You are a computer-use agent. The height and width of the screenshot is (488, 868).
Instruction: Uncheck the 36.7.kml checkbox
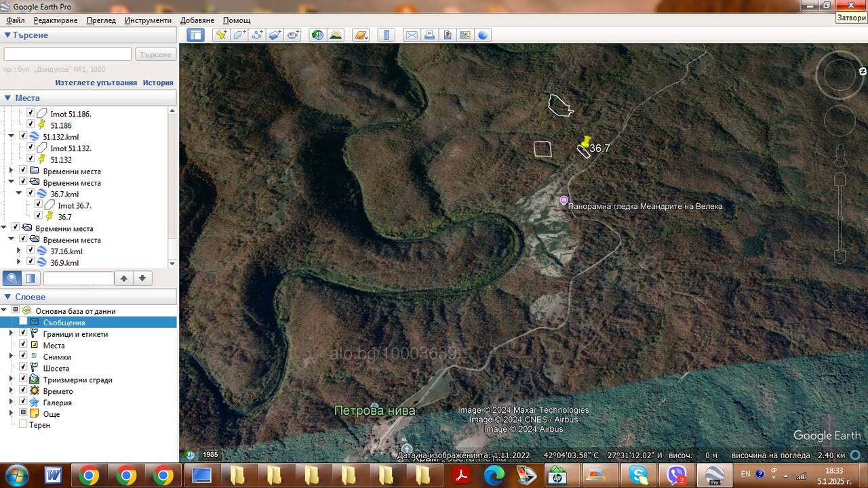tap(31, 194)
